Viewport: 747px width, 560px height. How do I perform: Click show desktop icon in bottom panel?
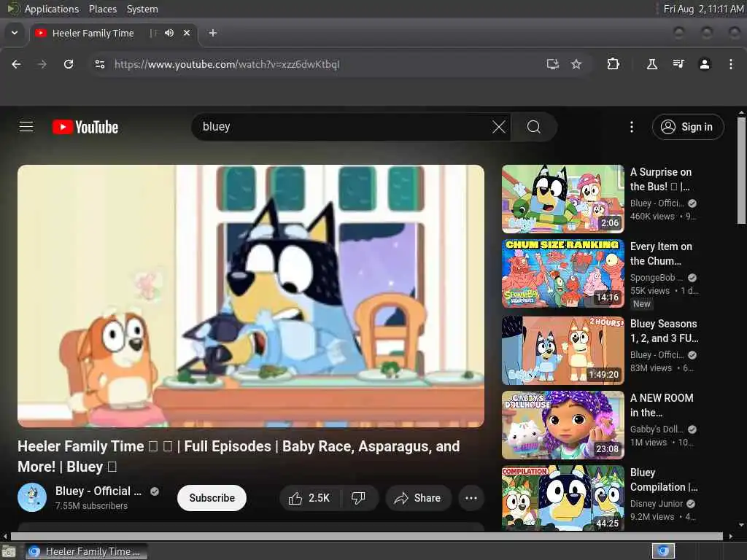pyautogui.click(x=8, y=552)
